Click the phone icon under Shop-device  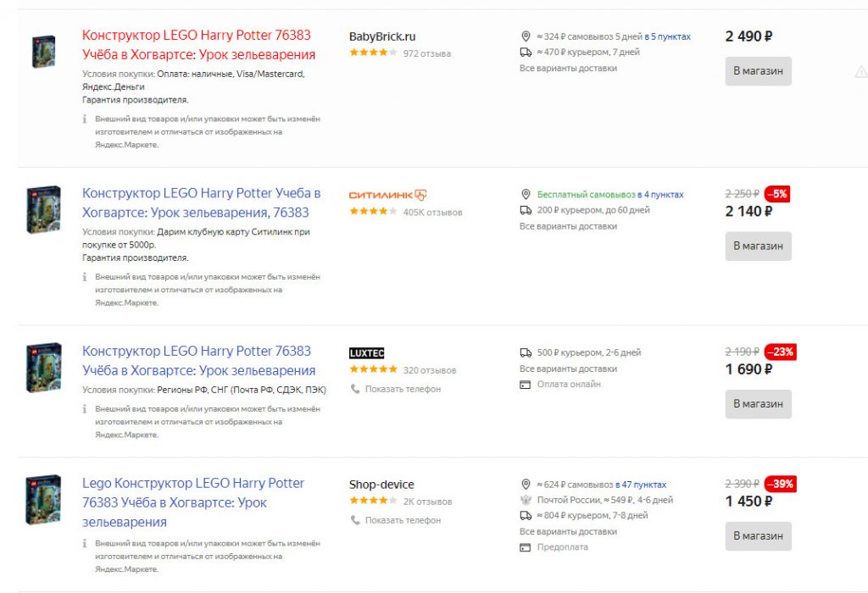[355, 520]
